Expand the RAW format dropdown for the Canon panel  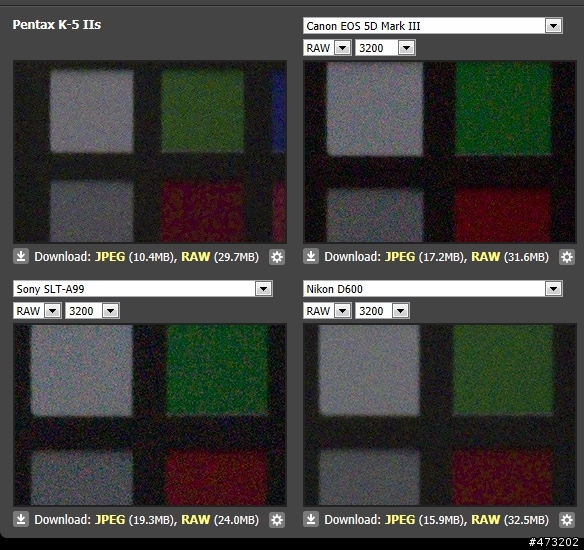coord(327,48)
